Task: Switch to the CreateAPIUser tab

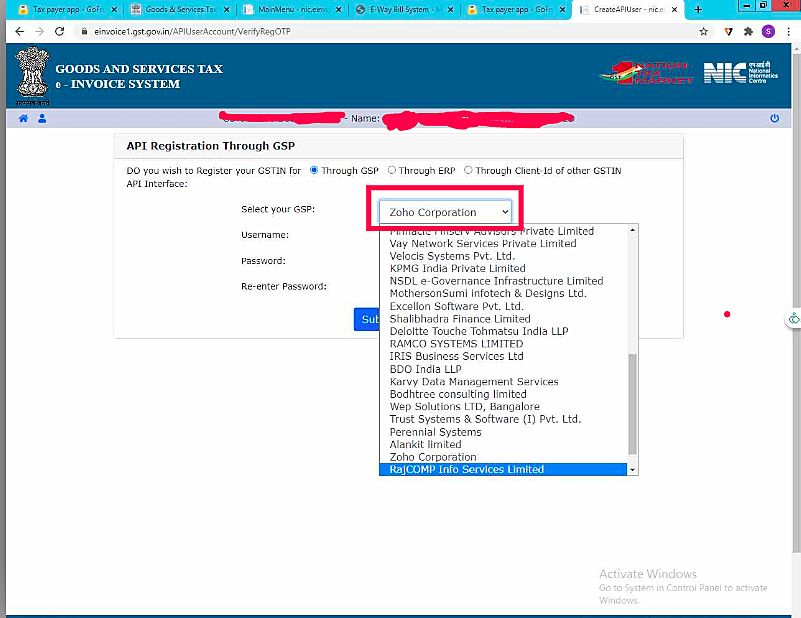Action: point(628,10)
